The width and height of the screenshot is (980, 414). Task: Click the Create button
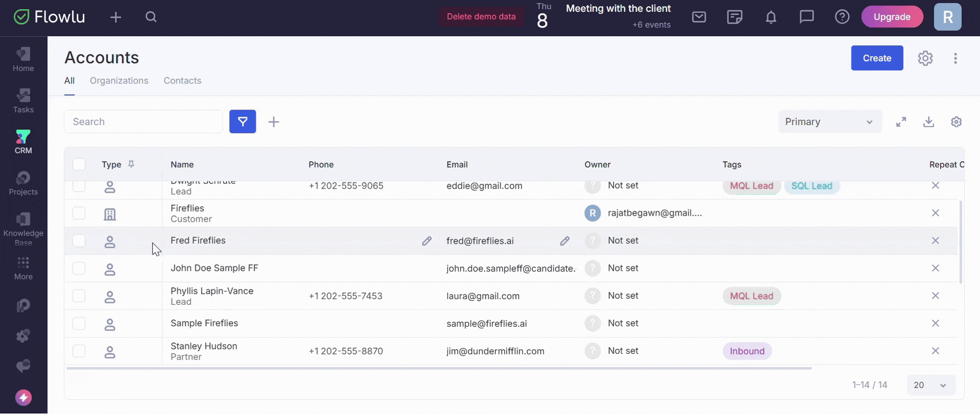(877, 58)
